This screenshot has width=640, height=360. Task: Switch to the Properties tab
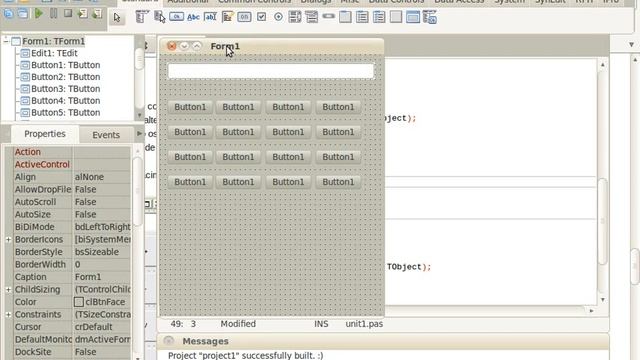pos(45,134)
